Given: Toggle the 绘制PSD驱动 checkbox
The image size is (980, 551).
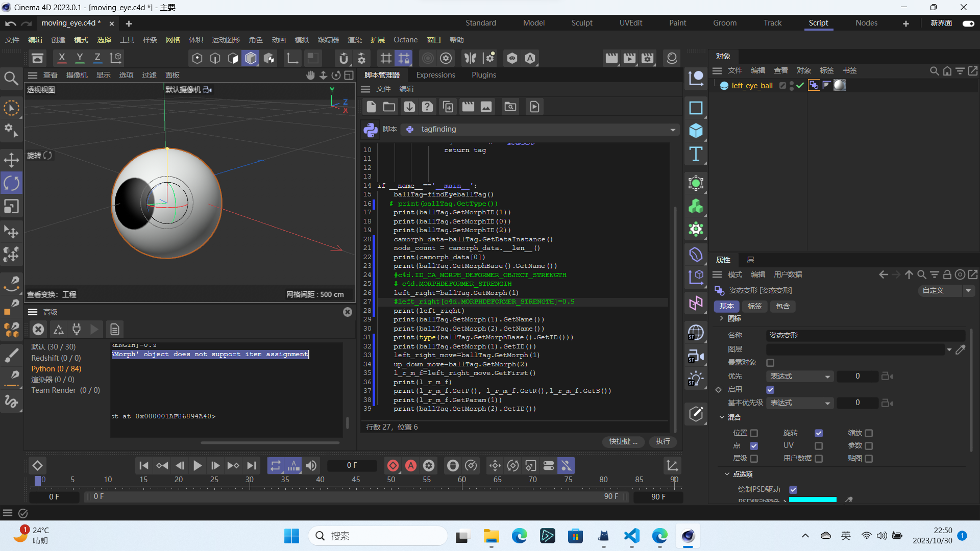Looking at the screenshot, I should [793, 490].
